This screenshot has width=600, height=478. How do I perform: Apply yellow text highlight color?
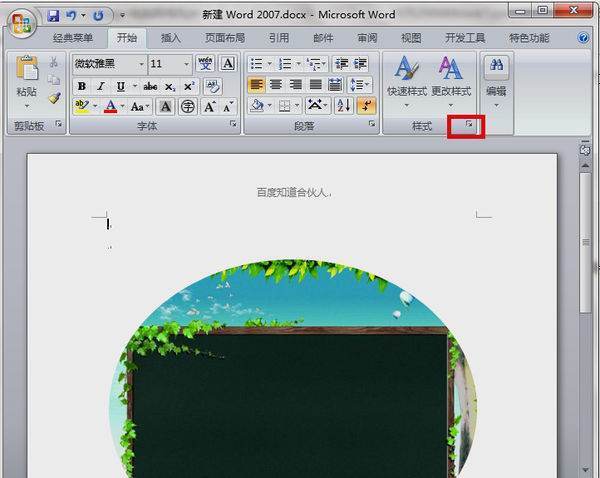click(82, 106)
